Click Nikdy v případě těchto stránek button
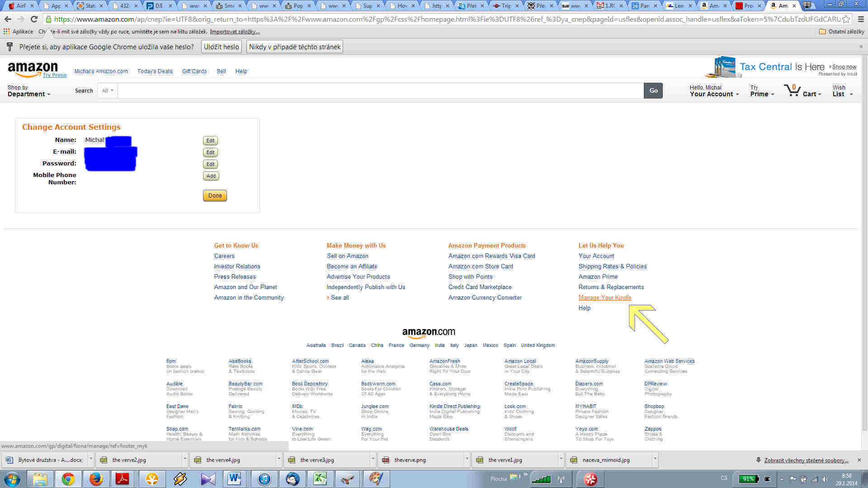This screenshot has width=868, height=488. pyautogui.click(x=295, y=47)
